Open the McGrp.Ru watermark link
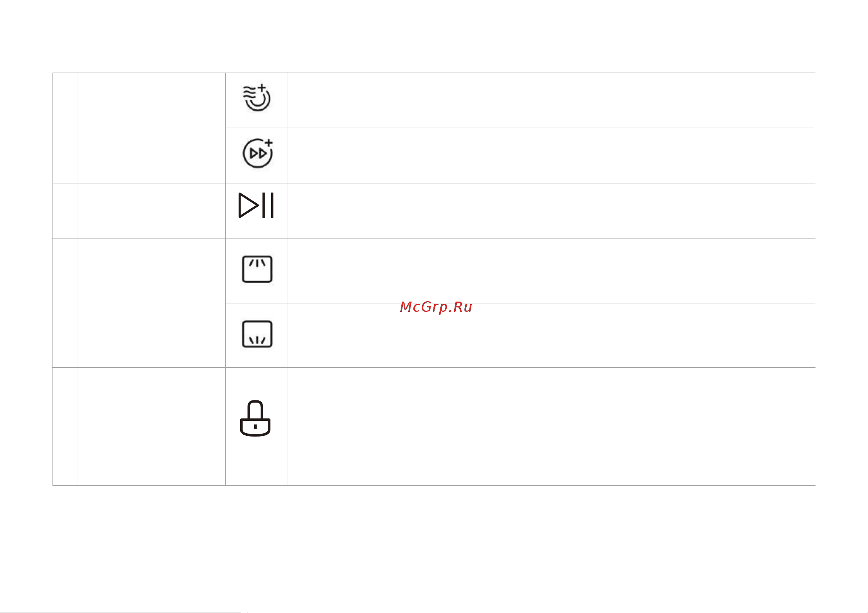 (x=436, y=307)
